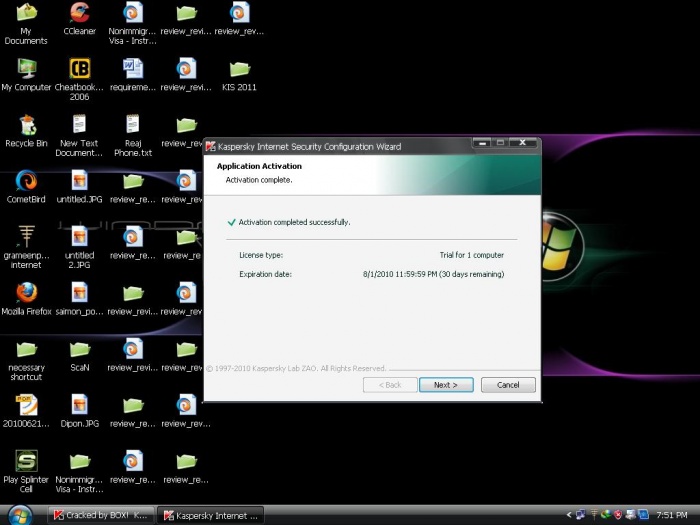Launch the CometBird browser shortcut
Viewport: 700px width, 525px height.
26,187
